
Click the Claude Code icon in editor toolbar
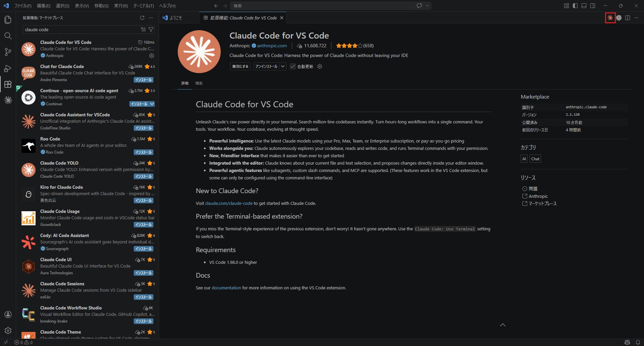tap(610, 18)
